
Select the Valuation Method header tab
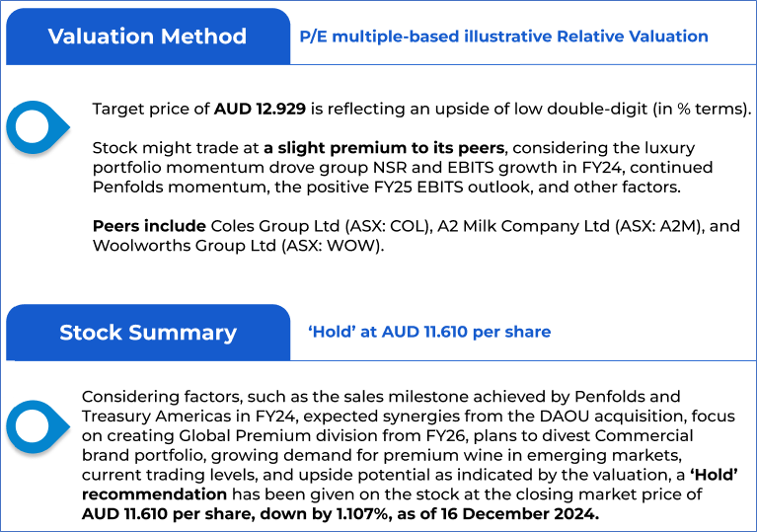tap(148, 37)
